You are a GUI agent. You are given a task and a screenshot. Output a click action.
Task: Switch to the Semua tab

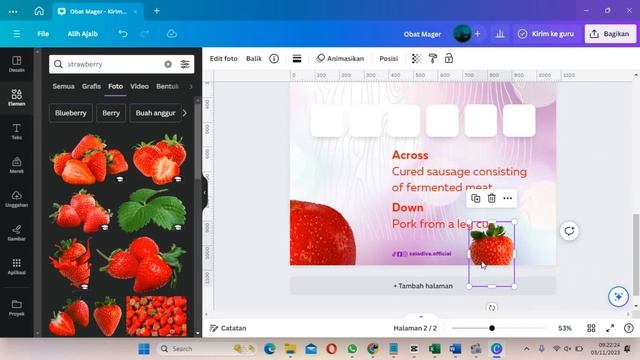pyautogui.click(x=63, y=86)
